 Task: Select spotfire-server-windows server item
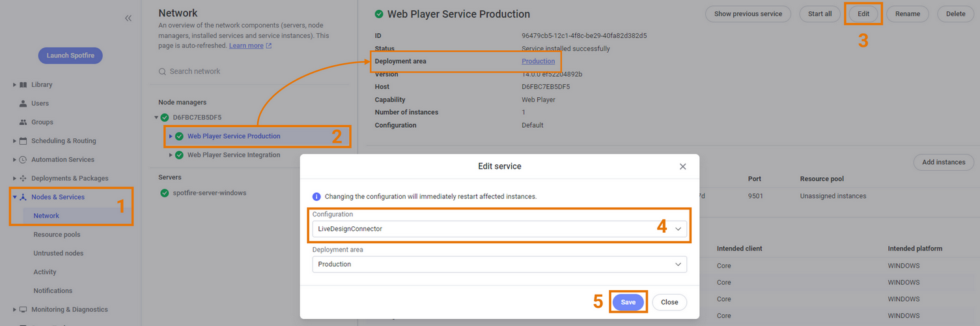(x=210, y=193)
